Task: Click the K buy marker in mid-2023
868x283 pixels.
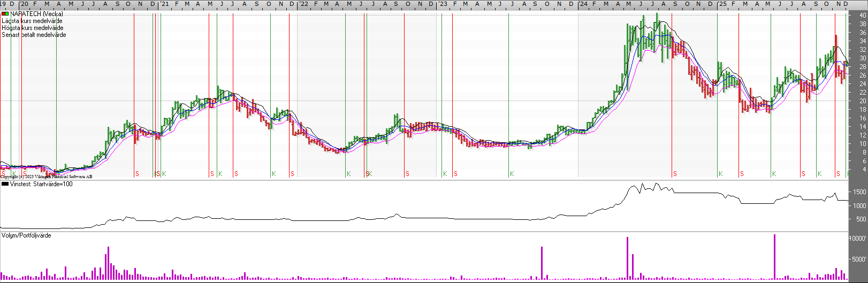Action: click(x=512, y=174)
